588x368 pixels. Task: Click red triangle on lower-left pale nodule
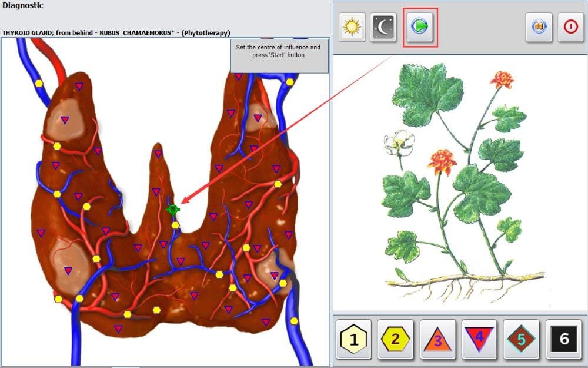tap(68, 270)
